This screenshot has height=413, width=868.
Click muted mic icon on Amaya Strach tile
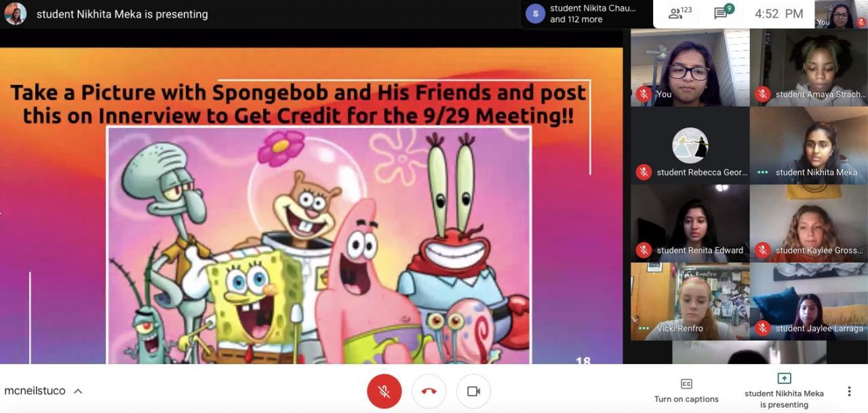[x=763, y=94]
